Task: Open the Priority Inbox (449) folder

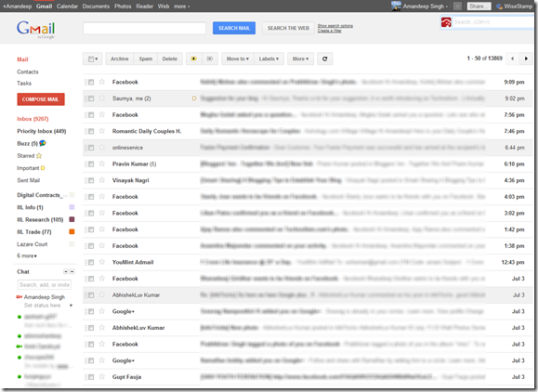Action: point(42,131)
